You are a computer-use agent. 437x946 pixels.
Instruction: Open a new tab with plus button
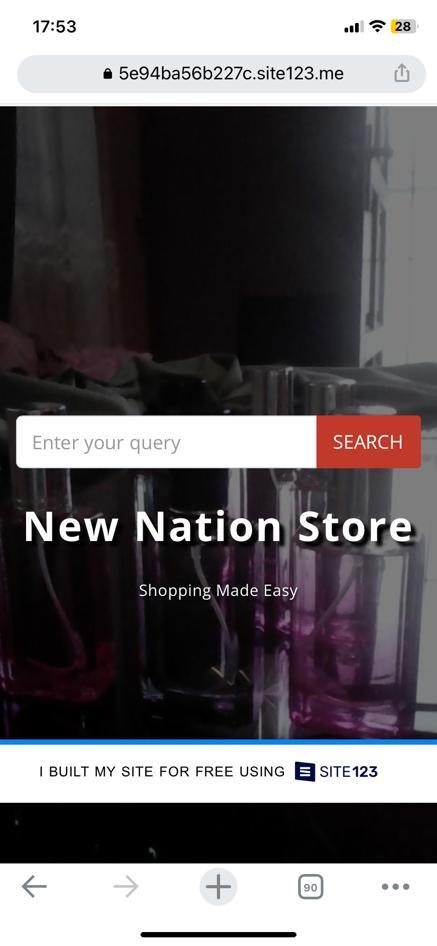[218, 886]
